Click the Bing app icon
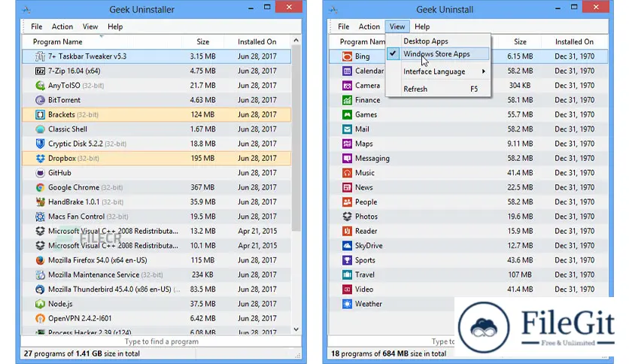The height and width of the screenshot is (364, 629). [x=347, y=56]
